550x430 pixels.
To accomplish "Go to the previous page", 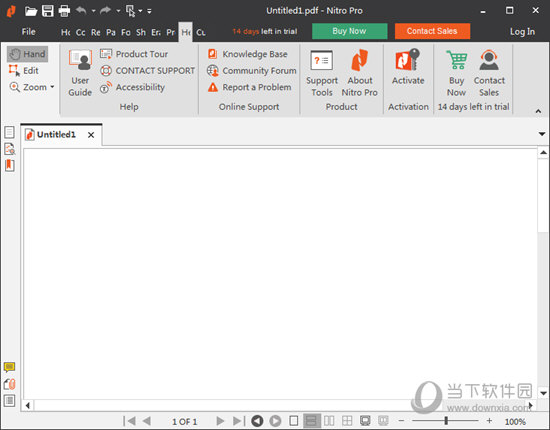I will click(147, 421).
